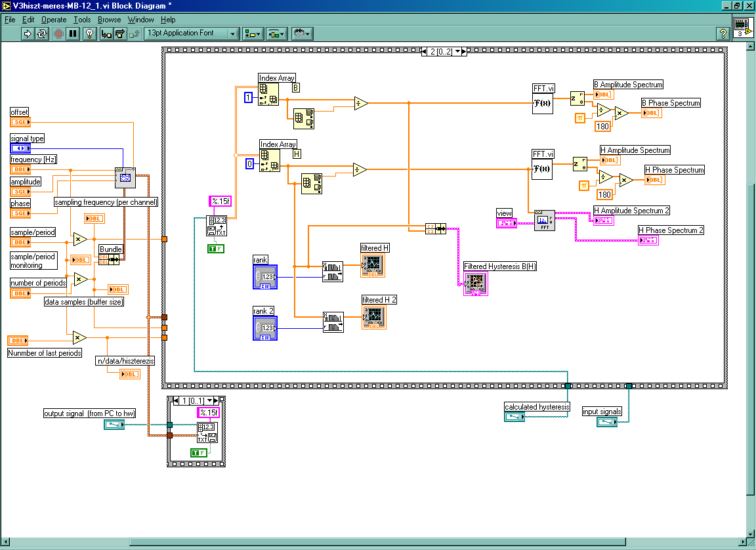Screen dimensions: 756x550
Task: Click the vertical scrollbar thumb
Action: tap(750, 339)
